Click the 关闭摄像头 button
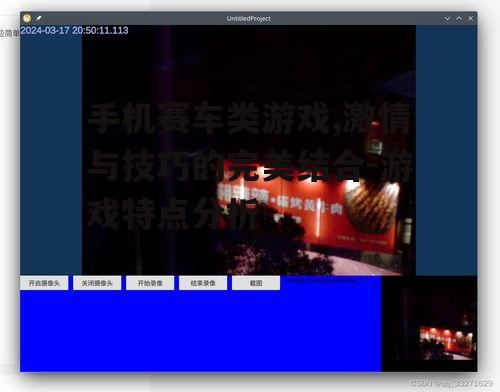This screenshot has width=500, height=392. (x=97, y=283)
